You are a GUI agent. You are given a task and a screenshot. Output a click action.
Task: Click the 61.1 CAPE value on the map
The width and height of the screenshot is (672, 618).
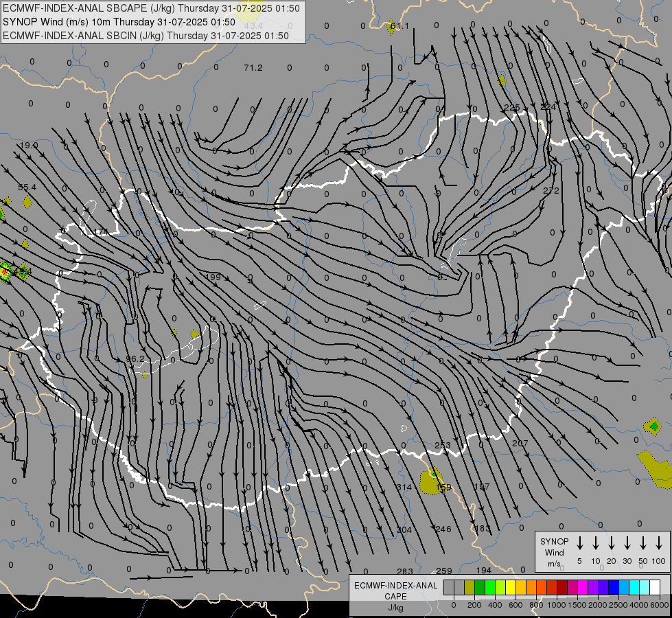(400, 25)
